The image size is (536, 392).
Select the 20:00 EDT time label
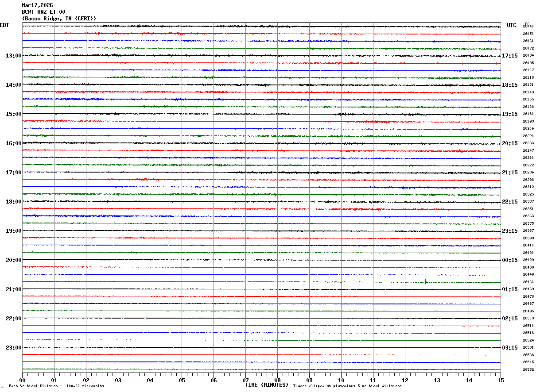[14, 260]
